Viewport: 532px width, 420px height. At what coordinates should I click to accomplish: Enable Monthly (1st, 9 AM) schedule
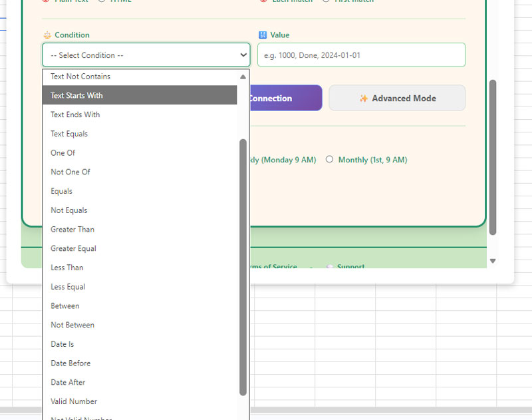[330, 160]
